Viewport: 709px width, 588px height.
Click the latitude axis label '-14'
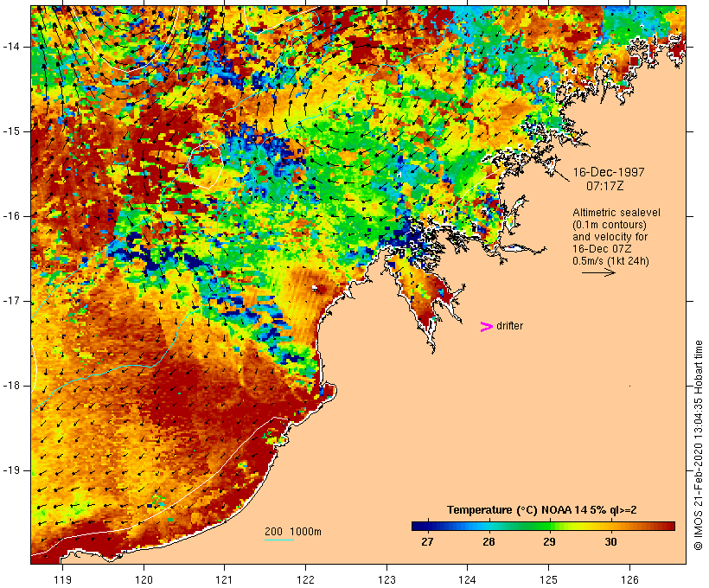[12, 47]
